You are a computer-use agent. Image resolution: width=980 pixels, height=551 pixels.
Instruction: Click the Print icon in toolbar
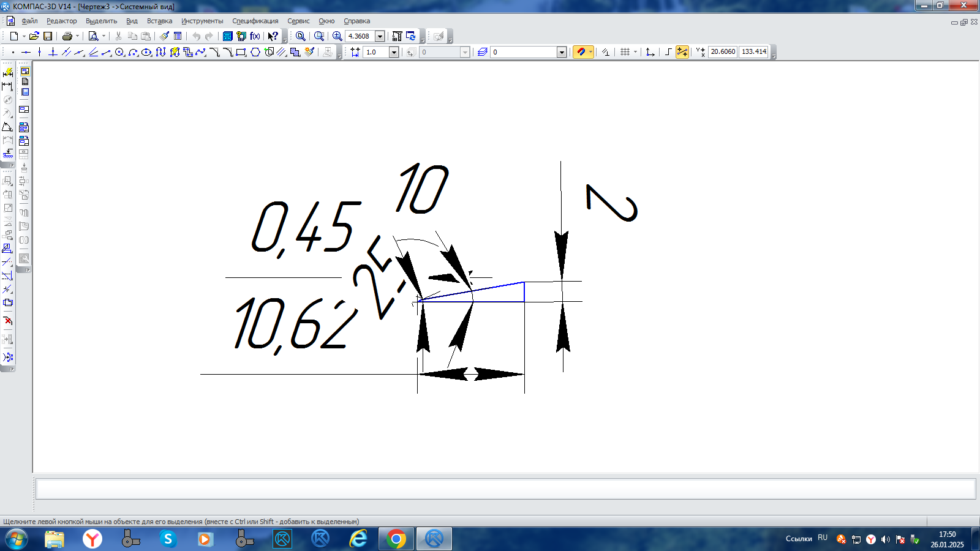pos(67,36)
